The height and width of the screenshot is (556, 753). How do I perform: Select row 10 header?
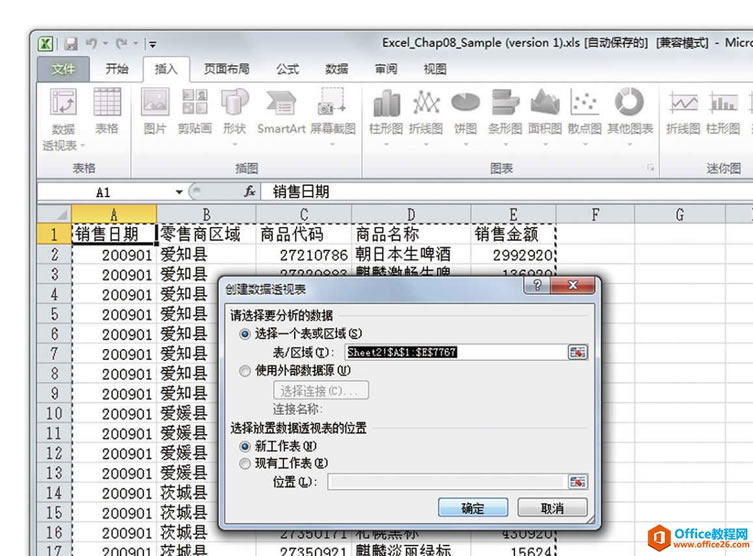54,413
